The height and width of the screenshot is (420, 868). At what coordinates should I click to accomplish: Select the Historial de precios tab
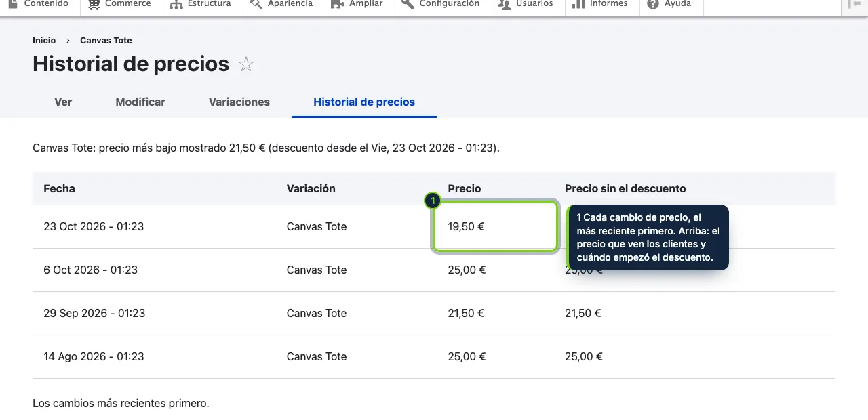coord(364,102)
